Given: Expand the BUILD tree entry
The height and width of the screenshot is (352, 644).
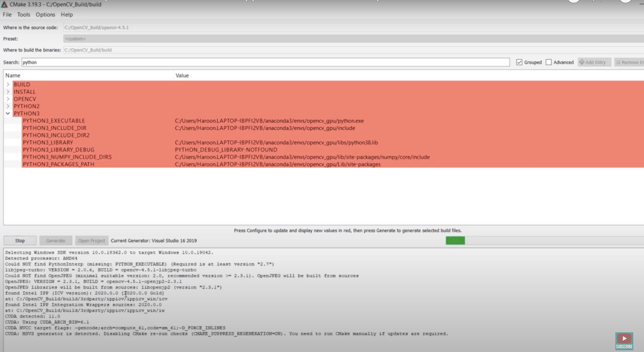Looking at the screenshot, I should [8, 85].
